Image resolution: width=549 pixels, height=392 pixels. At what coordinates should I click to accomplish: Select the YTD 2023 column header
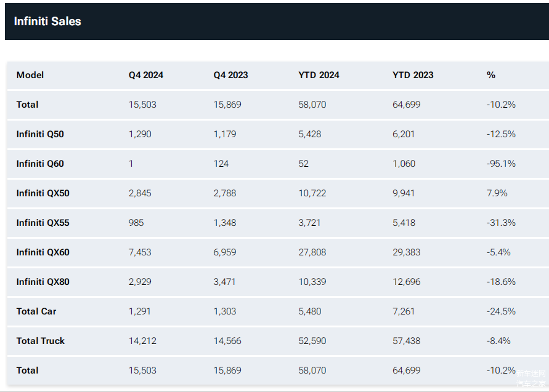click(x=413, y=75)
